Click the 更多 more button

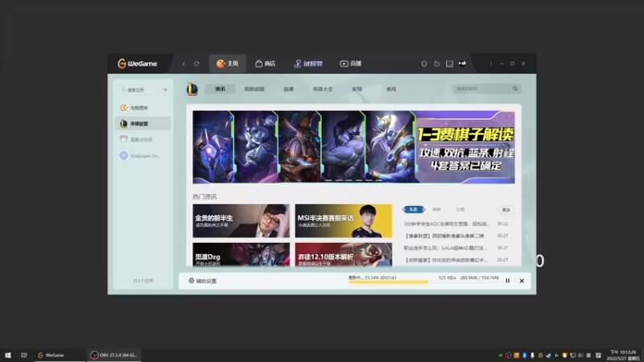(506, 210)
